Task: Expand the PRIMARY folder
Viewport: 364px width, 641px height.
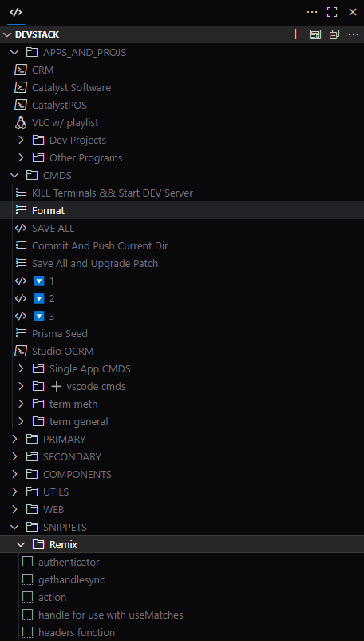Action: (14, 439)
